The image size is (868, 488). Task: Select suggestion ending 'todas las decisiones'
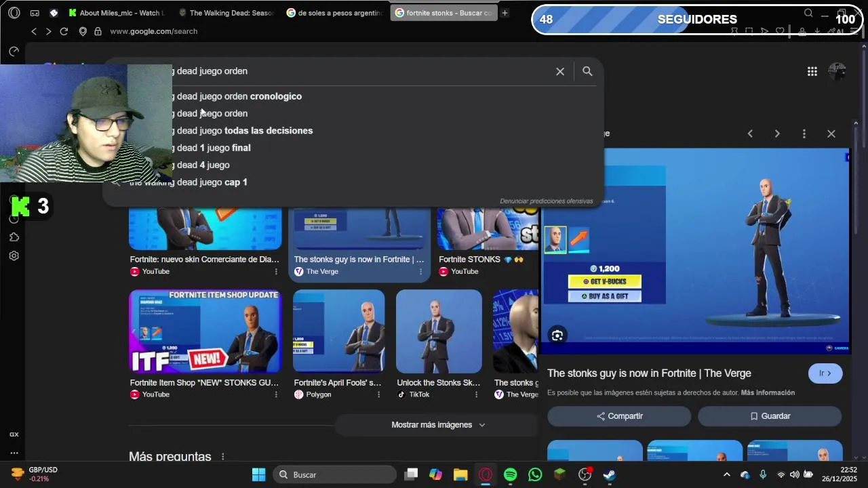pyautogui.click(x=353, y=131)
